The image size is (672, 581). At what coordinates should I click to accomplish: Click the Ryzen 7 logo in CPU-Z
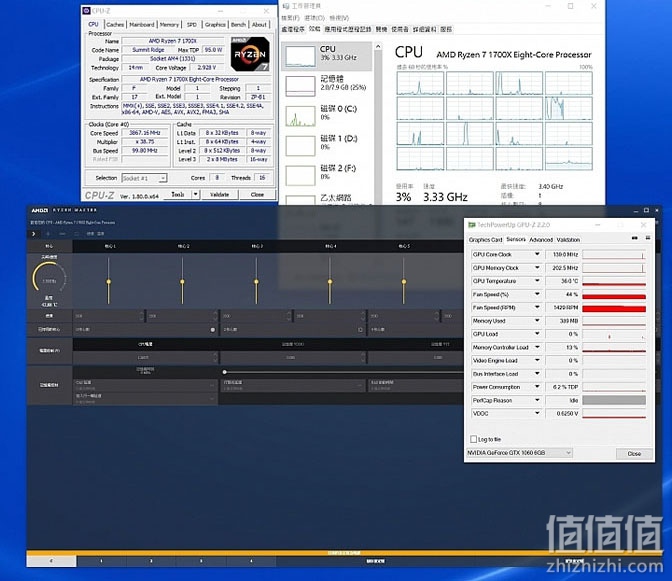tap(250, 54)
